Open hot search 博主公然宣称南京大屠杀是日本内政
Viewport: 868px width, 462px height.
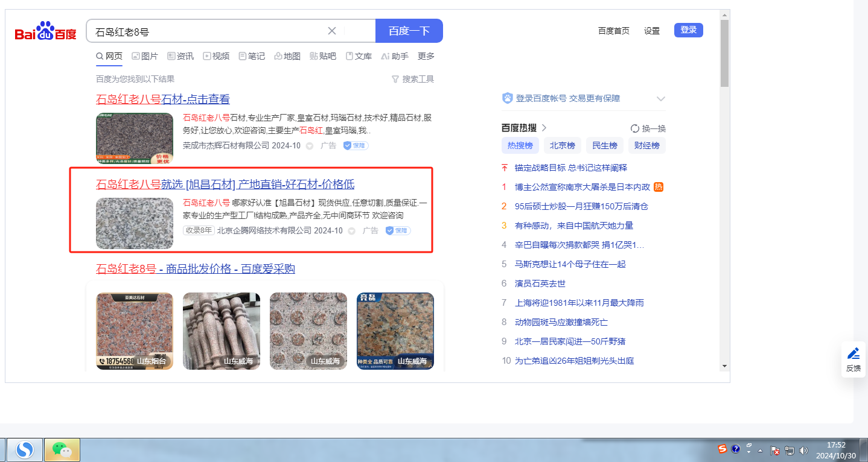click(582, 187)
